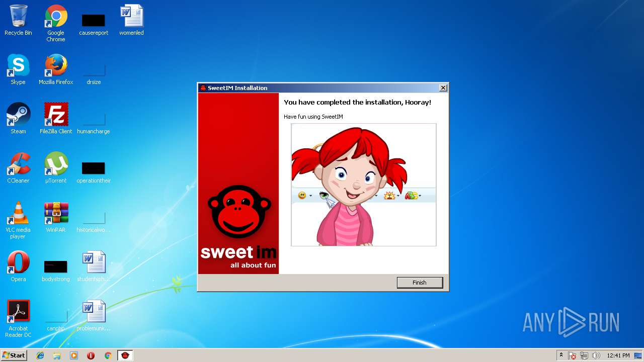Show hidden system tray icons

pos(561,355)
